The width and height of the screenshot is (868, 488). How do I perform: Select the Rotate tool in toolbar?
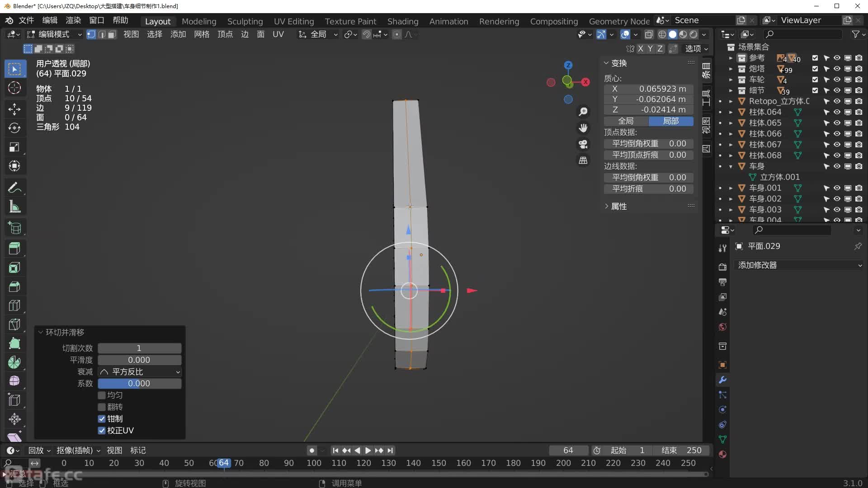pyautogui.click(x=14, y=128)
